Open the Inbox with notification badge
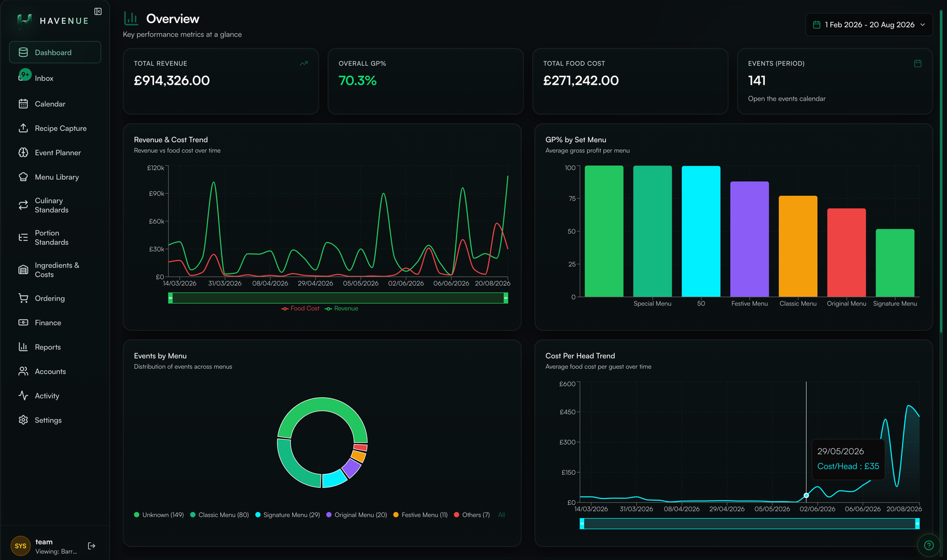 point(55,78)
